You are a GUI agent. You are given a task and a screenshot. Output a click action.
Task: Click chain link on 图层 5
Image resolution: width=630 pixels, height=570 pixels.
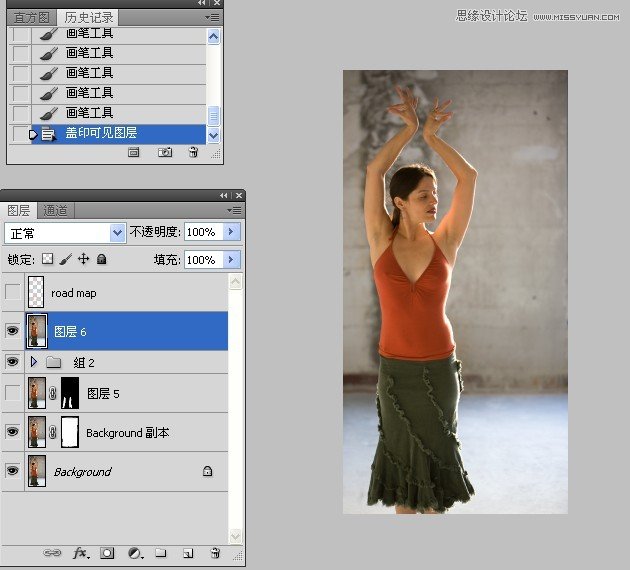(x=53, y=393)
